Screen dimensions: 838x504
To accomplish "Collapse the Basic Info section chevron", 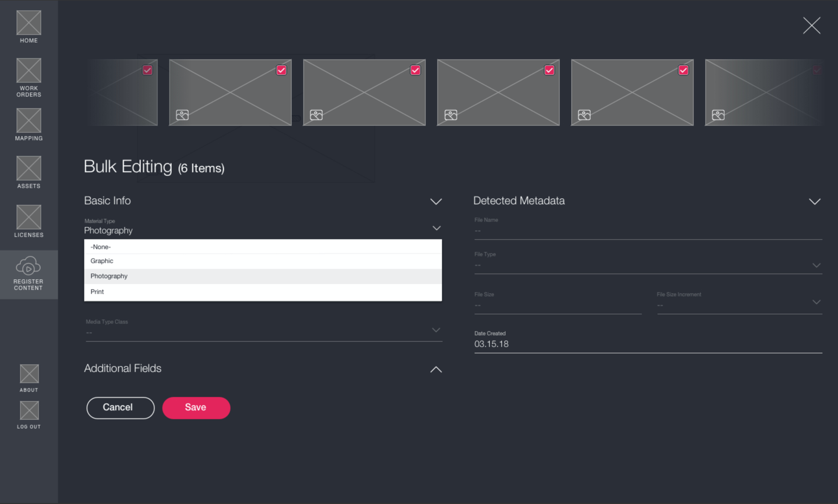I will point(436,201).
